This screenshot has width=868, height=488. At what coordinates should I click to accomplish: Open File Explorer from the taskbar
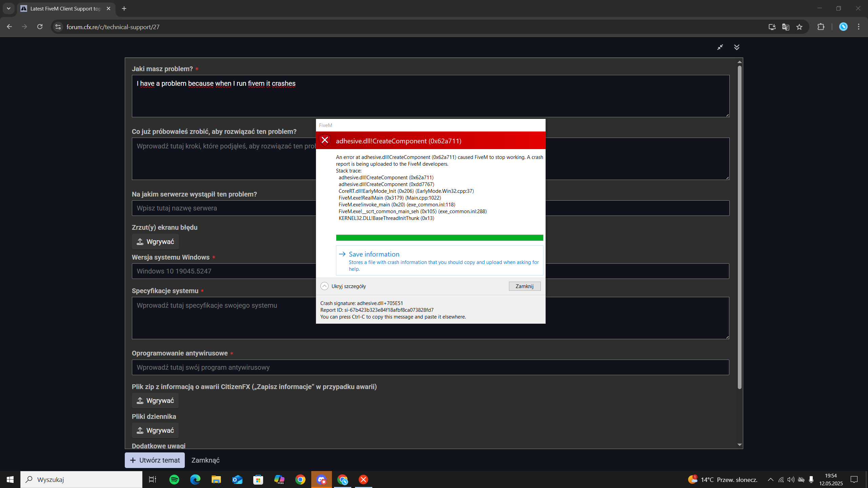(216, 480)
